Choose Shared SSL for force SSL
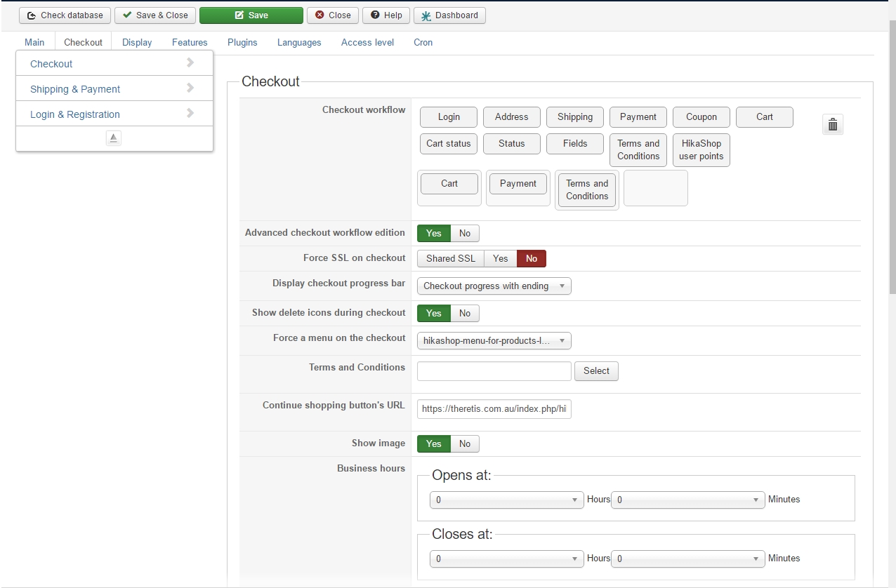The image size is (896, 588). pyautogui.click(x=451, y=258)
